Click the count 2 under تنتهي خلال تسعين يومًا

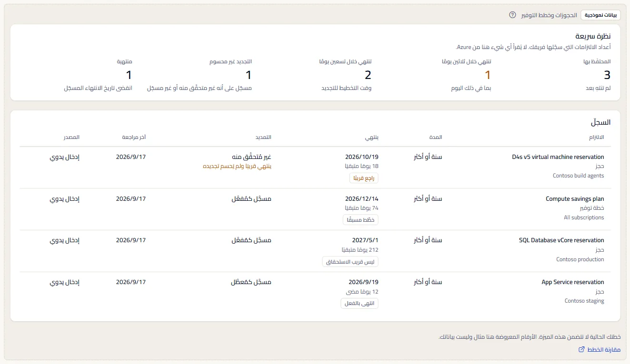[x=368, y=75]
